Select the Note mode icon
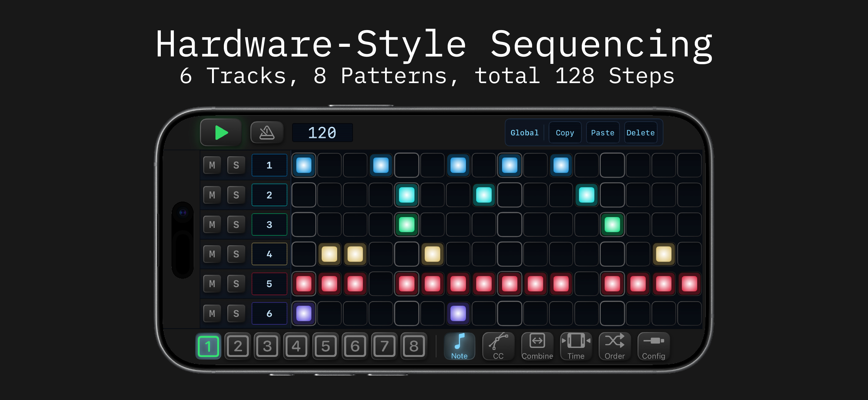 pos(459,346)
